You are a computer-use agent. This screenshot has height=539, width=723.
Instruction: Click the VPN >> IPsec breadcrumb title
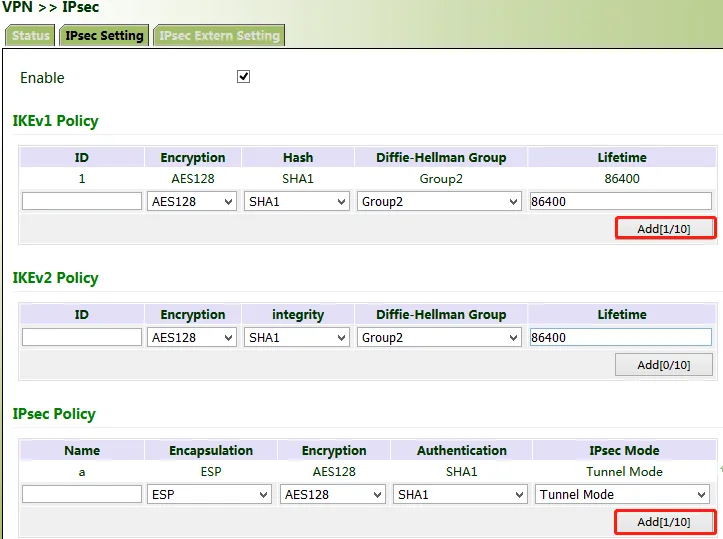[x=51, y=7]
